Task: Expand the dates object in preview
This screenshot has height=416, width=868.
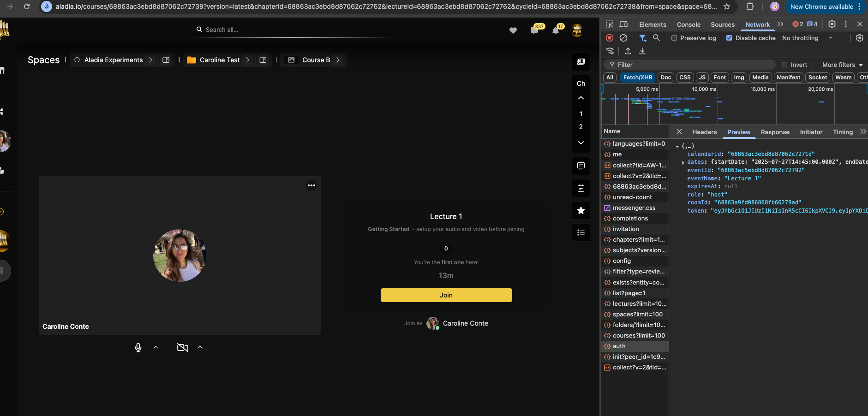Action: click(683, 162)
